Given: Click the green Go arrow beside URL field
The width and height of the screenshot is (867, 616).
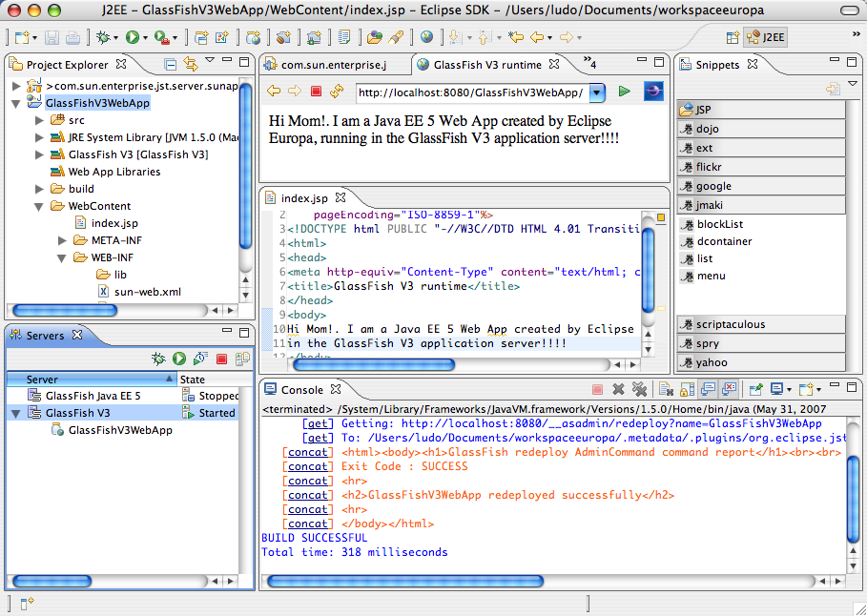Looking at the screenshot, I should click(x=625, y=92).
